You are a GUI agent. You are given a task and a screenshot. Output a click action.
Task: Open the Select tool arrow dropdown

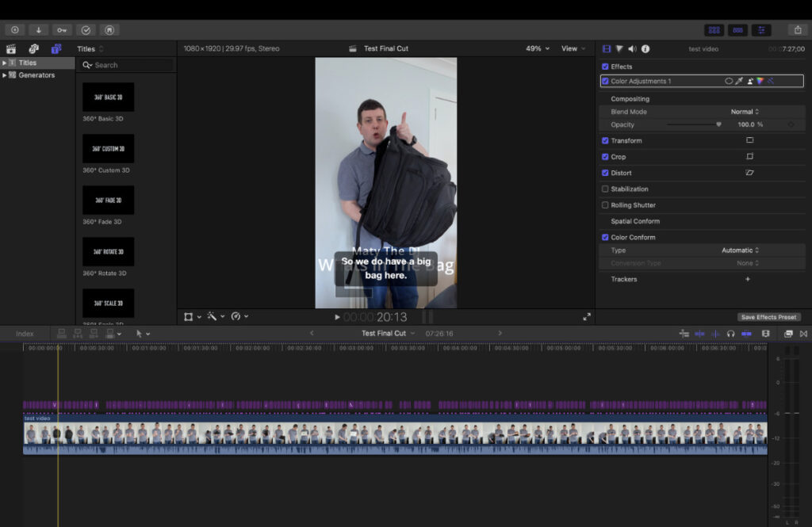[x=143, y=334]
